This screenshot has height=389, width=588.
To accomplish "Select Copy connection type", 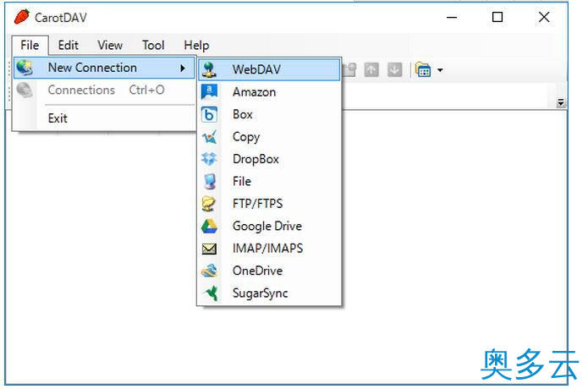I will [269, 137].
